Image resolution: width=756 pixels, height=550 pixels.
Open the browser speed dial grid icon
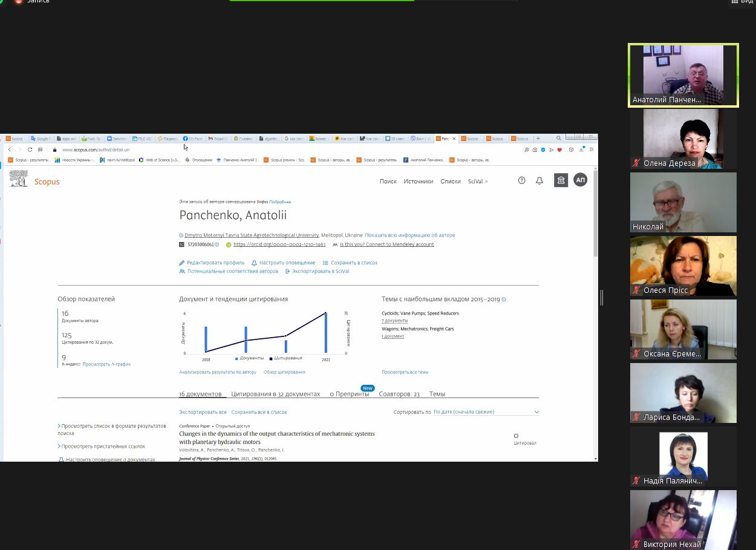tap(40, 149)
